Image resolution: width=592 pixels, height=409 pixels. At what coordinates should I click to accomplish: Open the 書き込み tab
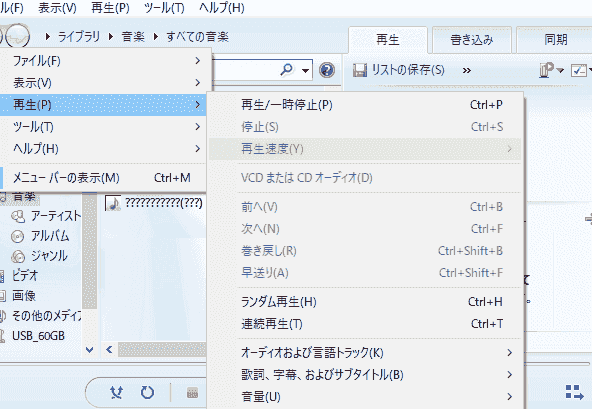click(x=472, y=40)
